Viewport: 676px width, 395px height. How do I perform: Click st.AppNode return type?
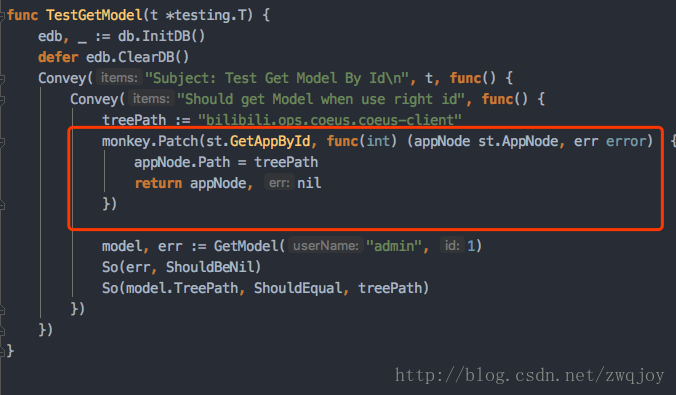pos(518,141)
